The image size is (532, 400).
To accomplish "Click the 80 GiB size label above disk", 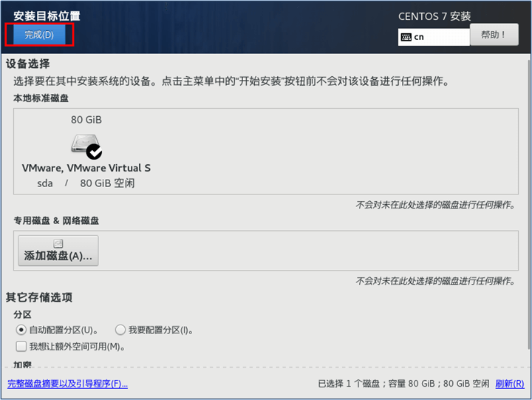I will pos(86,120).
